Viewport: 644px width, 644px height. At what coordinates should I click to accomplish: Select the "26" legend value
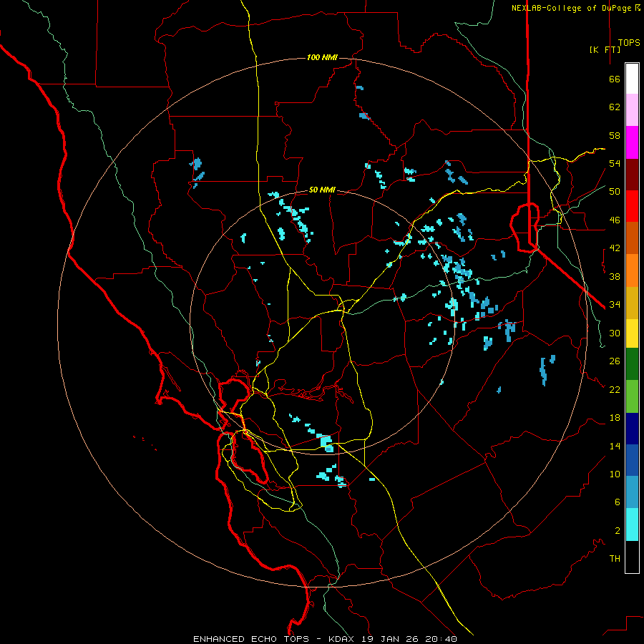615,361
